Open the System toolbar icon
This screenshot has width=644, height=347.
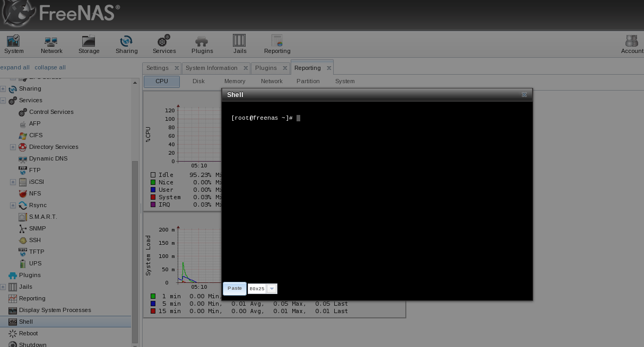click(14, 44)
